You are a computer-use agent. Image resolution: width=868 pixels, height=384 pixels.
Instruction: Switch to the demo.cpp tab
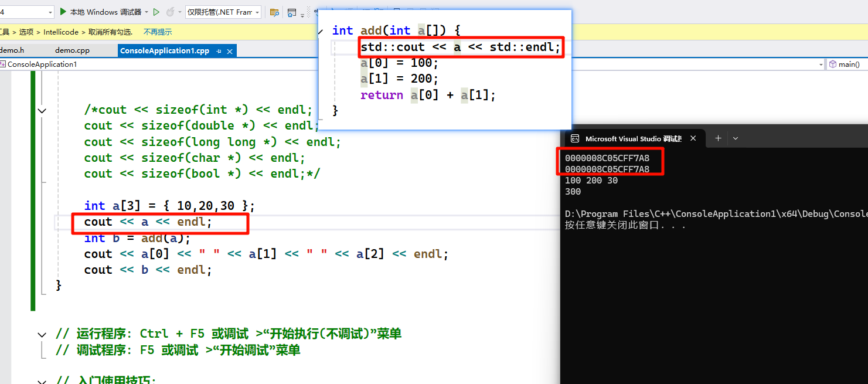tap(72, 51)
